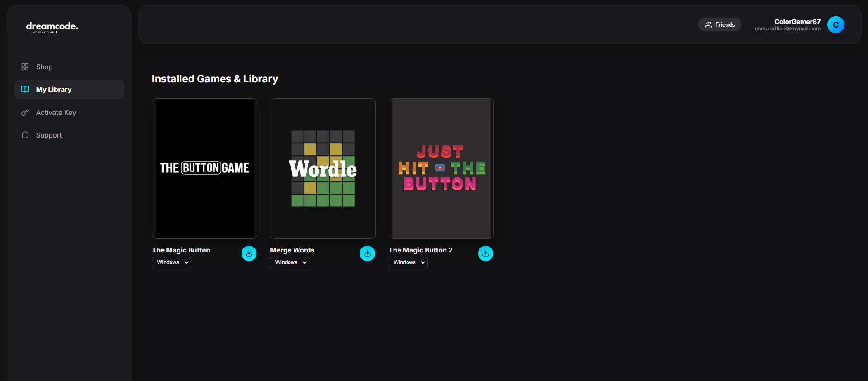Download The Magic Button 2 game
Viewport: 868px width, 381px height.
click(x=485, y=253)
